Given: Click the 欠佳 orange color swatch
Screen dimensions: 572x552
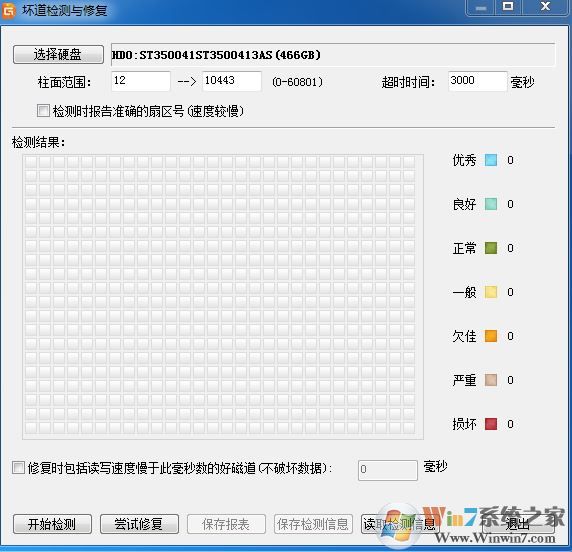Looking at the screenshot, I should coord(491,336).
